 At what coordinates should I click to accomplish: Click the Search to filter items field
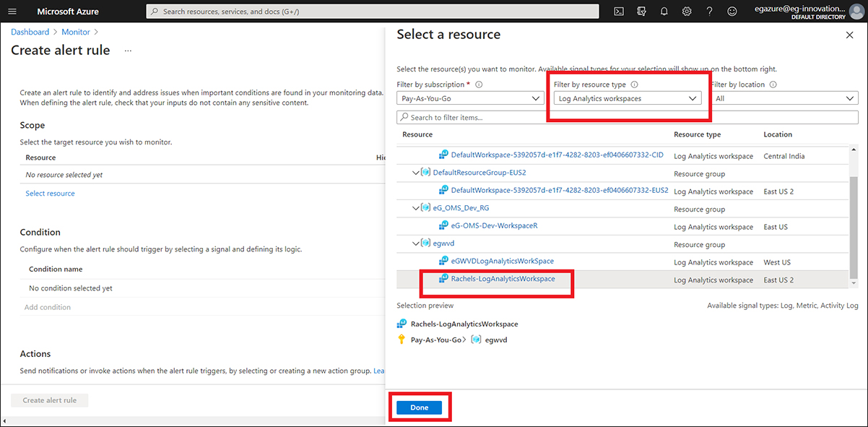tap(627, 117)
